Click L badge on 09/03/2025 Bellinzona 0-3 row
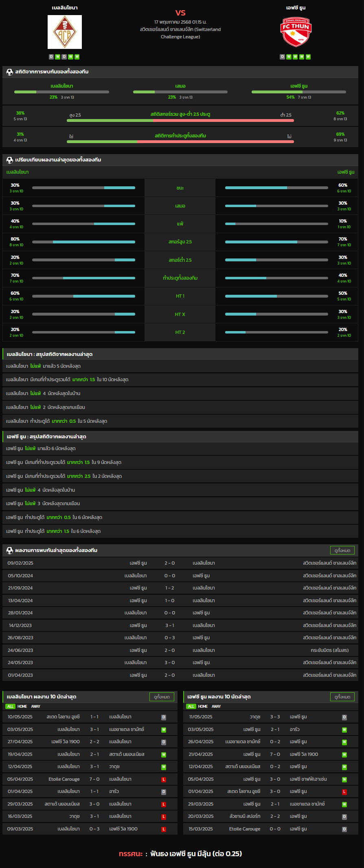Image resolution: width=364 pixels, height=868 pixels. click(164, 829)
